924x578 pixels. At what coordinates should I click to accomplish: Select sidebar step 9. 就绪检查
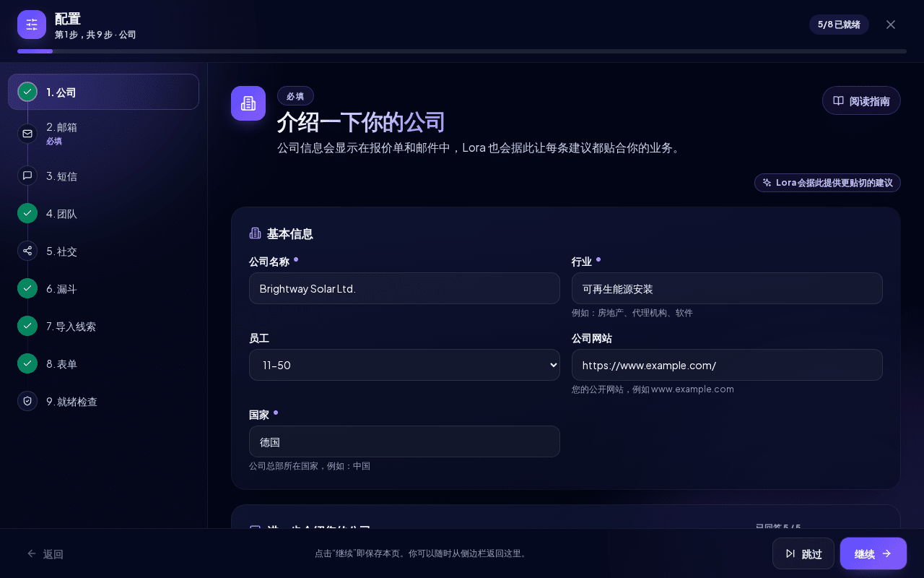pyautogui.click(x=103, y=401)
